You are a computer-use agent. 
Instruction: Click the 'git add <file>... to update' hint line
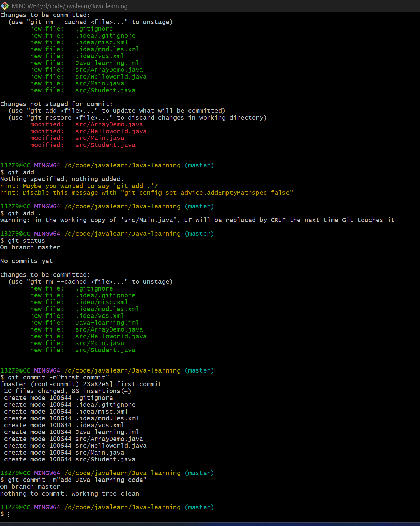(117, 111)
